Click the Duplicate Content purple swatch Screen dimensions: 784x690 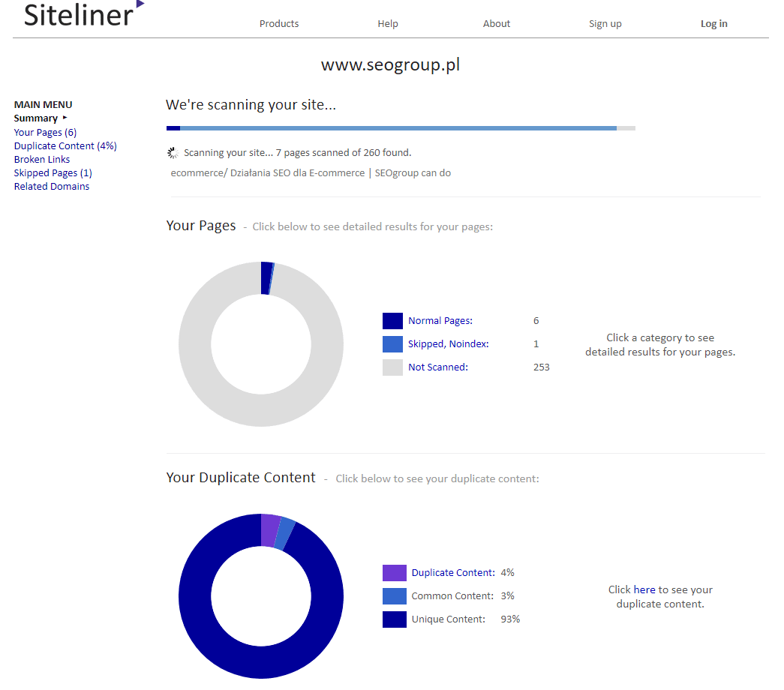point(394,573)
